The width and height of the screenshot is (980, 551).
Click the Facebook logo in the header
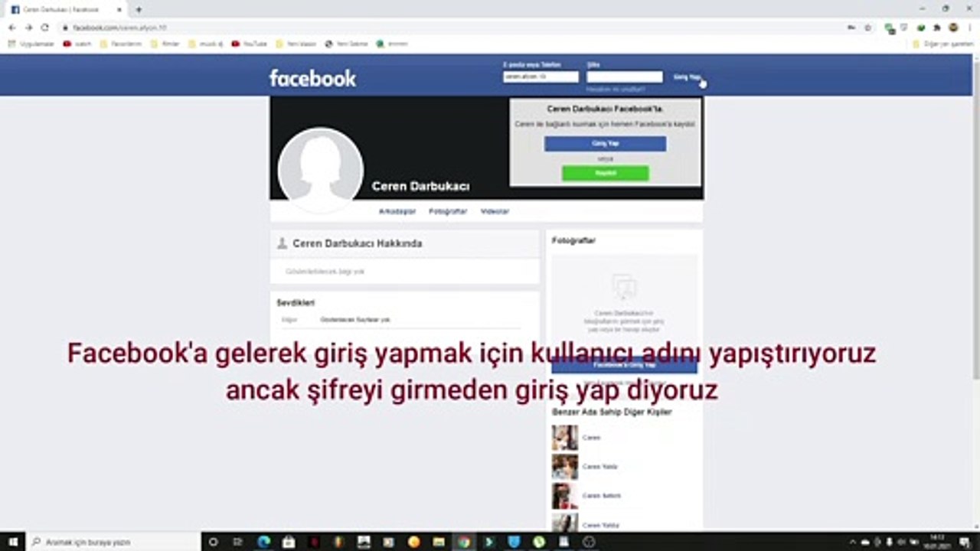point(312,78)
